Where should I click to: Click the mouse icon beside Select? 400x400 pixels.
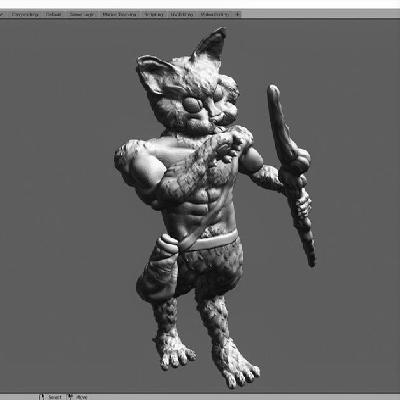(x=42, y=397)
